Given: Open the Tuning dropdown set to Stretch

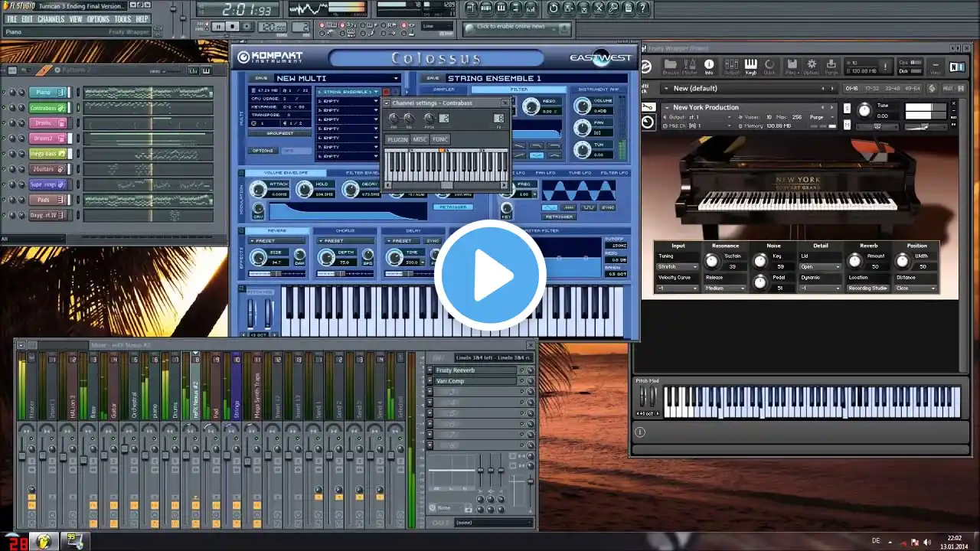Looking at the screenshot, I should pyautogui.click(x=678, y=267).
